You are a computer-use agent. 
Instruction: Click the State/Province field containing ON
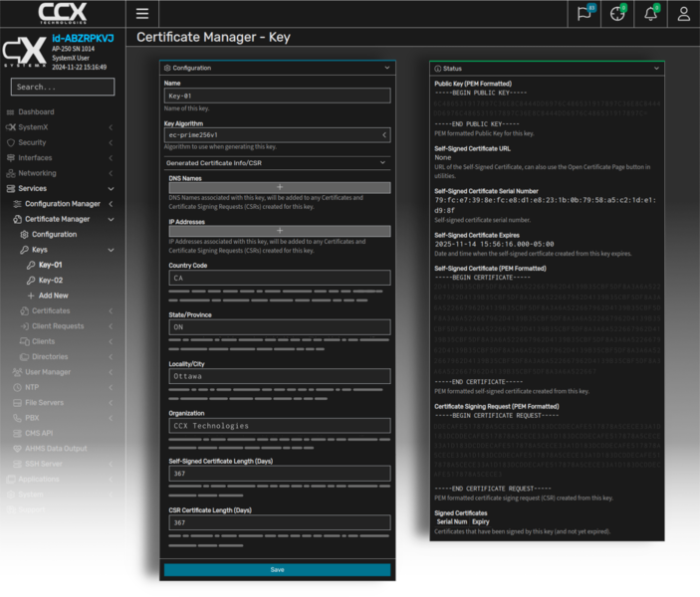pyautogui.click(x=280, y=327)
